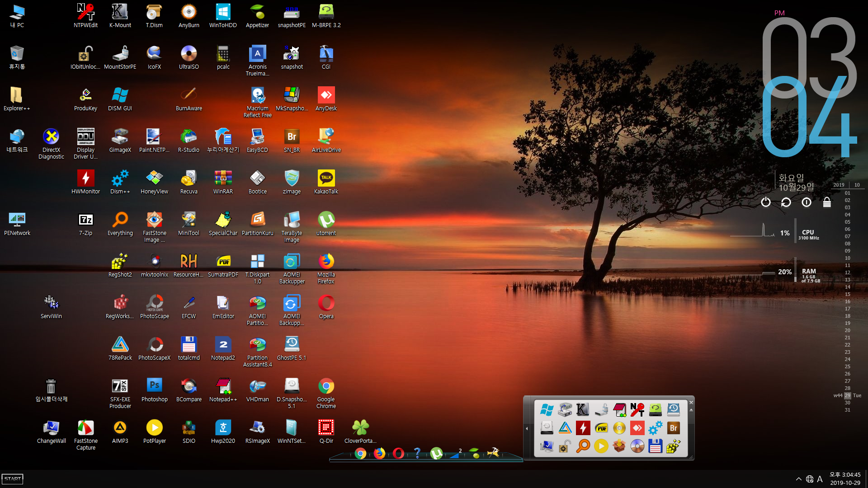The width and height of the screenshot is (868, 488).
Task: Click the olive Appetizer icon in dock
Action: 474,453
